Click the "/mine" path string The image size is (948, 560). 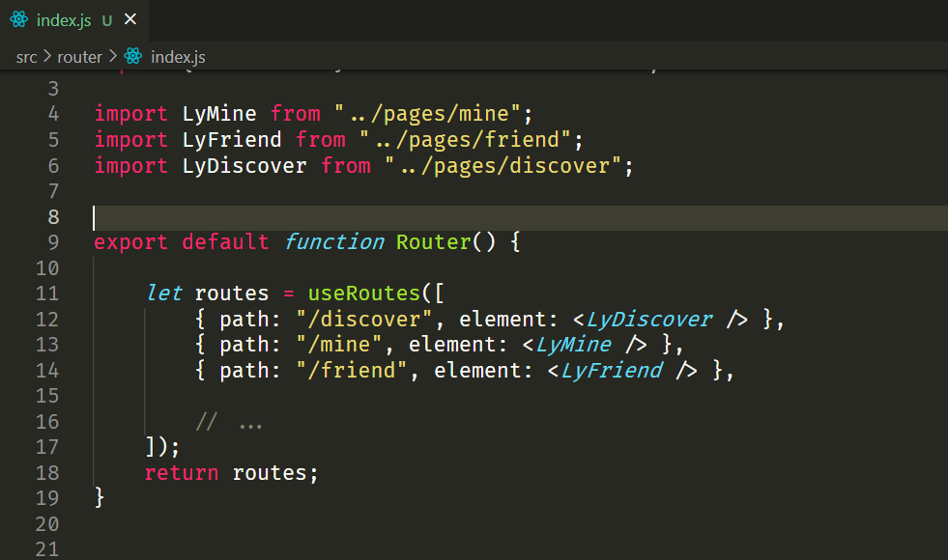(x=338, y=345)
